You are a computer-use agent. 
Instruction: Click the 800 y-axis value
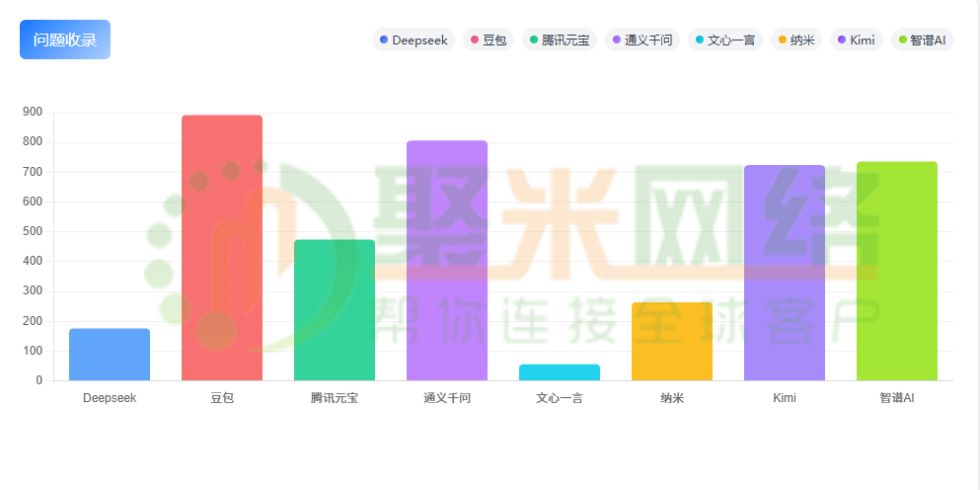point(33,142)
